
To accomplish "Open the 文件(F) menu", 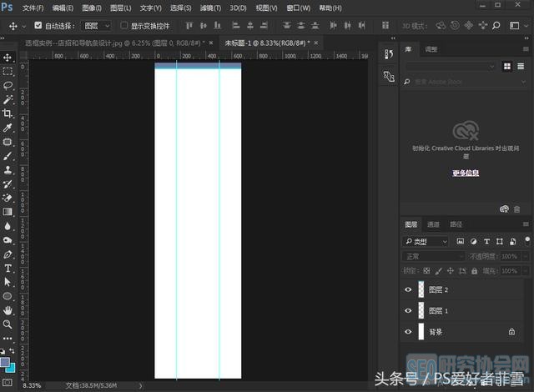I will pos(33,8).
